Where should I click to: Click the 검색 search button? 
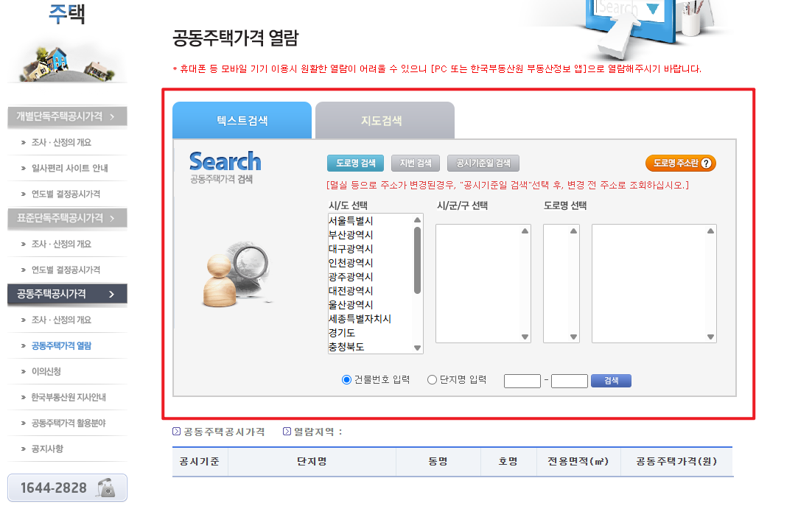[611, 381]
